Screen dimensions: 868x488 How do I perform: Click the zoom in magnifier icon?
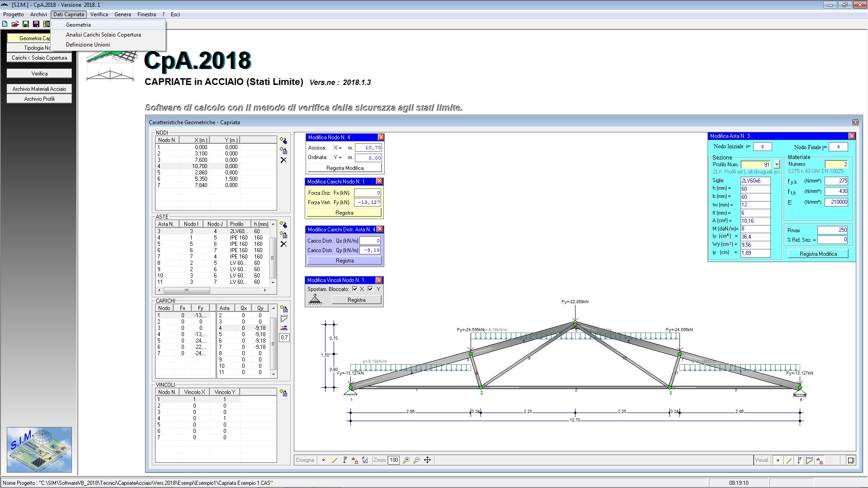(x=406, y=460)
